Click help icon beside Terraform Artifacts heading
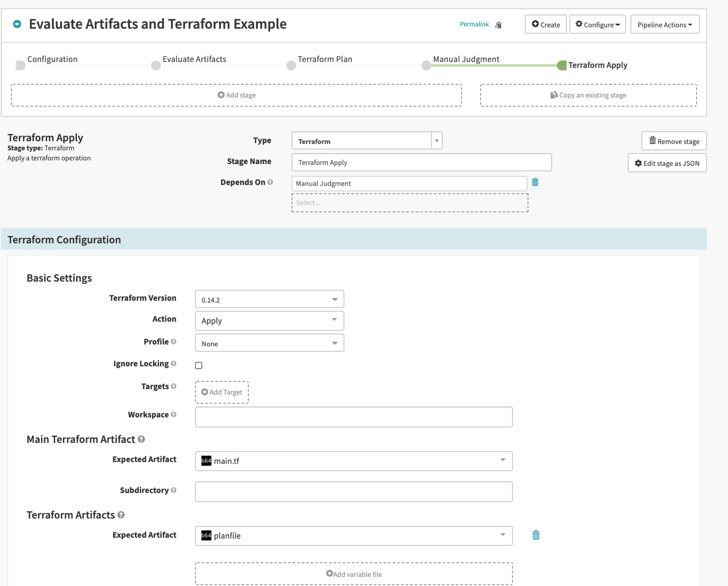The image size is (728, 586). point(121,515)
